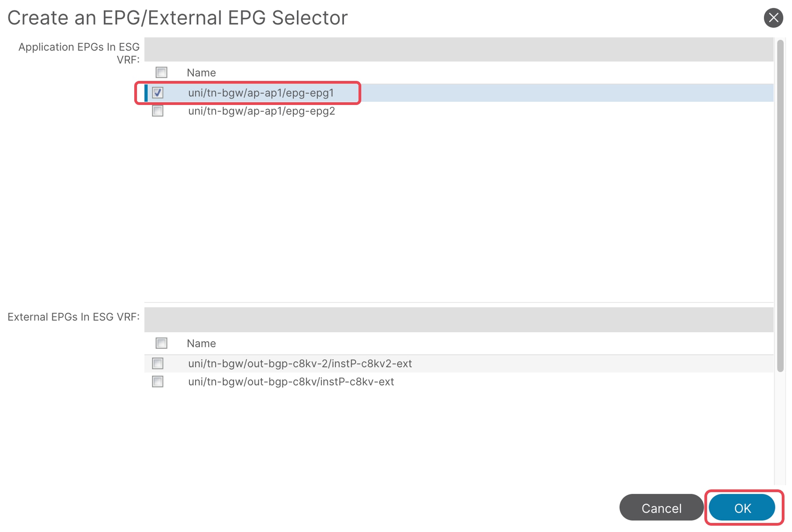Screen dimensions: 792x532
Task: Check the instP-c8kv2-ext checkbox
Action: pyautogui.click(x=158, y=363)
